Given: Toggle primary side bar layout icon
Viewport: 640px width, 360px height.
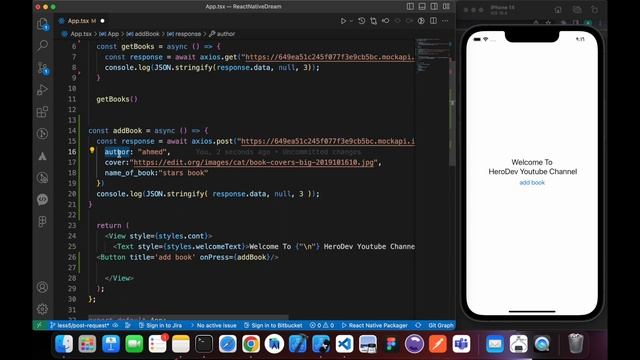Looking at the screenshot, I should tap(410, 7).
